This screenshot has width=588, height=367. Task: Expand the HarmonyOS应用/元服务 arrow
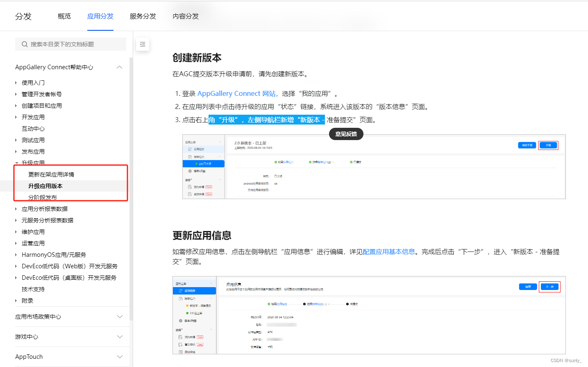click(16, 255)
